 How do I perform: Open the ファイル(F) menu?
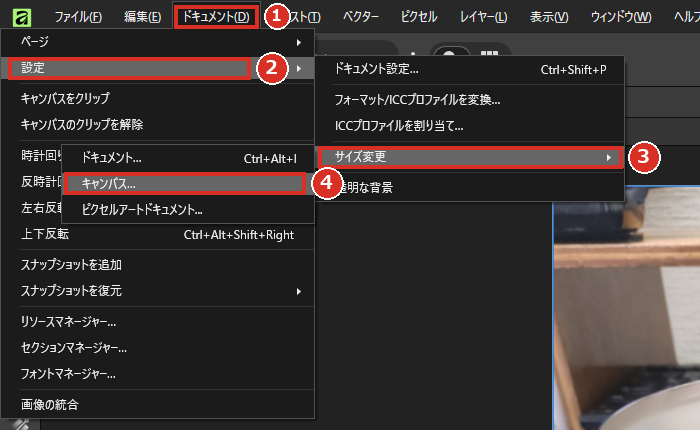78,17
